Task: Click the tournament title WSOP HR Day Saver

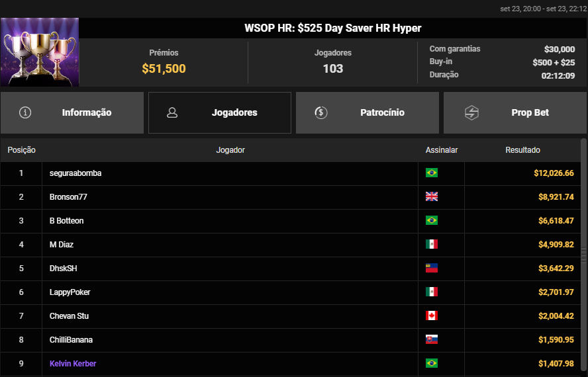Action: (x=333, y=28)
